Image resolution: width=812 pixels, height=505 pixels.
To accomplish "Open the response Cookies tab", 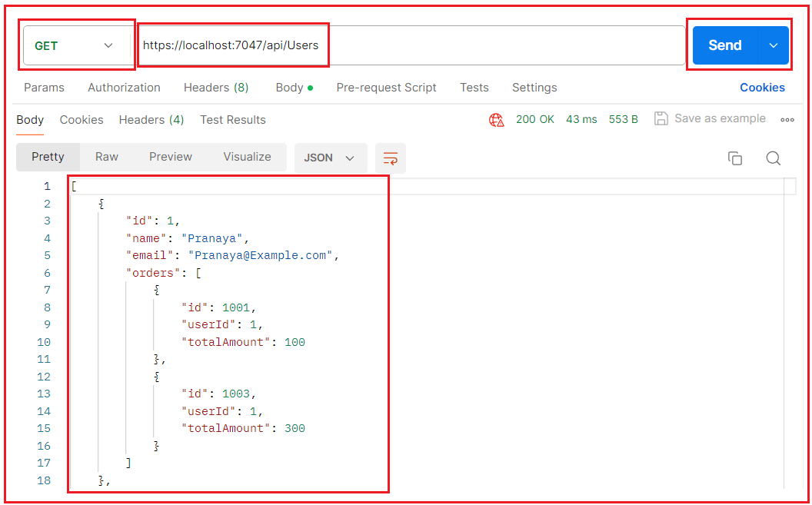I will tap(82, 120).
